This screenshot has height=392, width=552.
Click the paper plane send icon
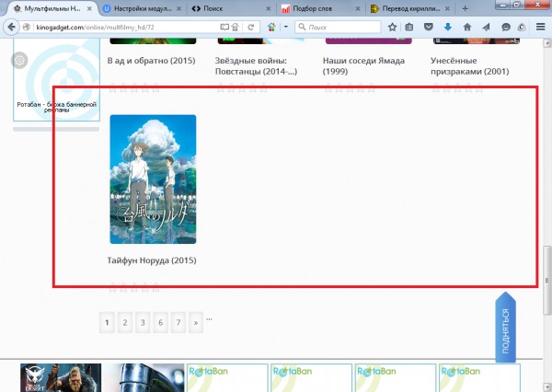[486, 27]
